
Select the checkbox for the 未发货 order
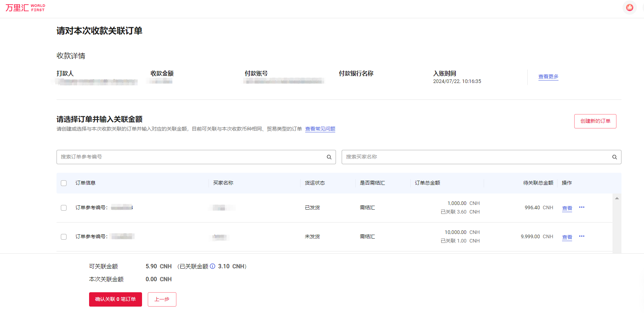[x=64, y=237]
